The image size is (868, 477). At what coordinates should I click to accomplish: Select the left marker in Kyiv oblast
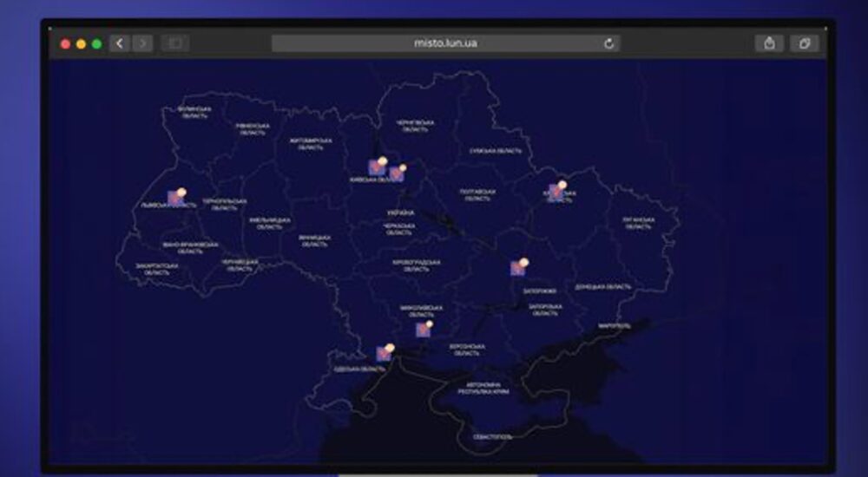point(377,167)
